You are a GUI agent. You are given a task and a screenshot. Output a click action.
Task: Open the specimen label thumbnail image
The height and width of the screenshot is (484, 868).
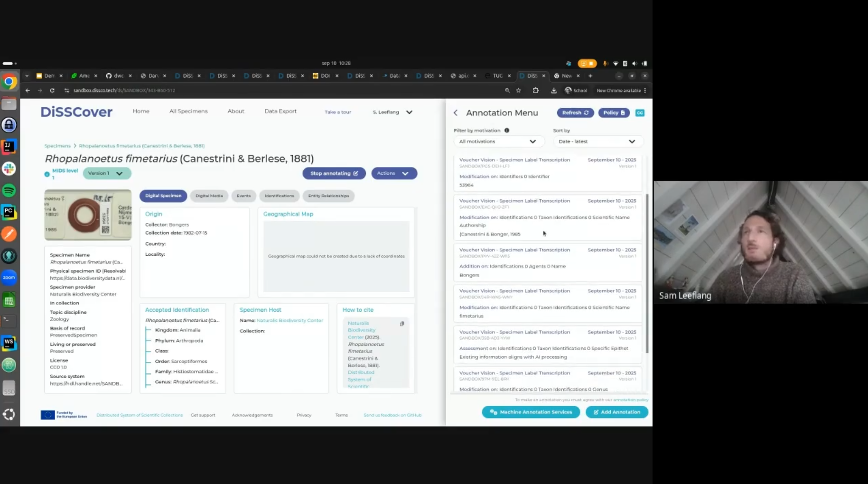pyautogui.click(x=88, y=215)
